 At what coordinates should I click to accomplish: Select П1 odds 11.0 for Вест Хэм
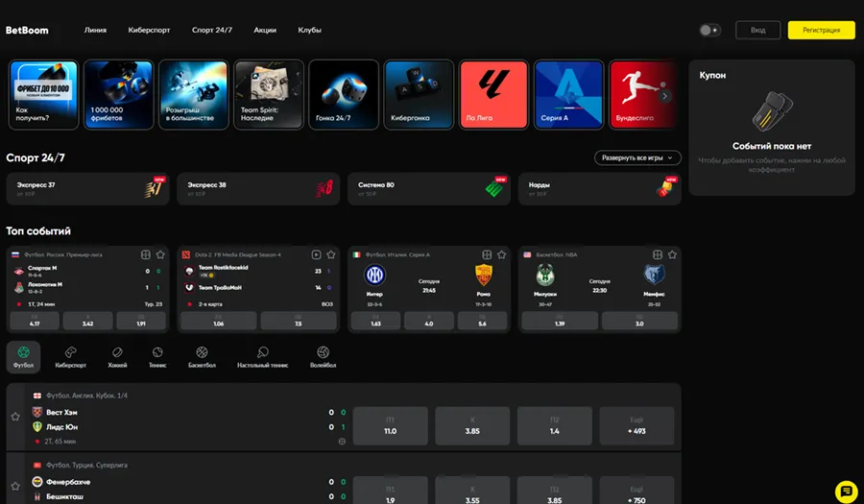(x=390, y=426)
